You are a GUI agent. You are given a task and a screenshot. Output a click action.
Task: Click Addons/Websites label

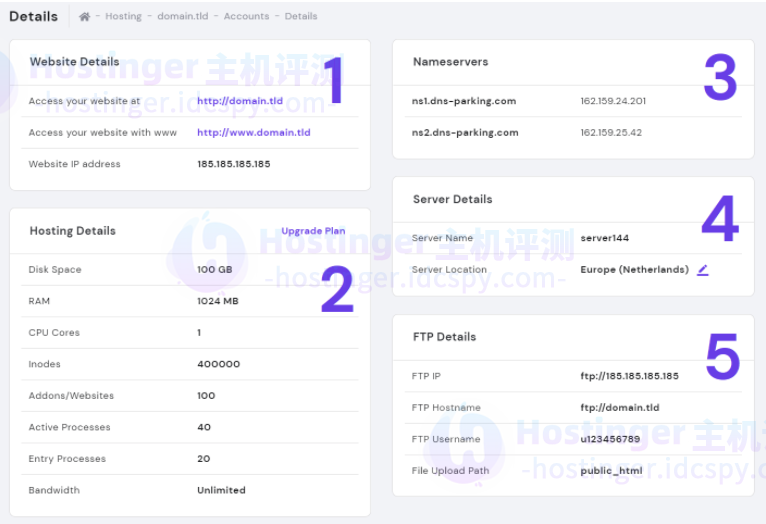[71, 396]
